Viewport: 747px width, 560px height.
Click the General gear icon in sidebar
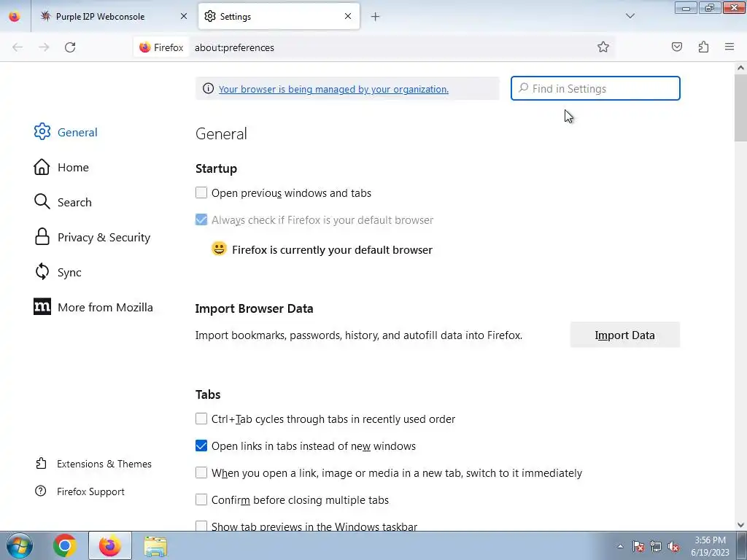[42, 132]
